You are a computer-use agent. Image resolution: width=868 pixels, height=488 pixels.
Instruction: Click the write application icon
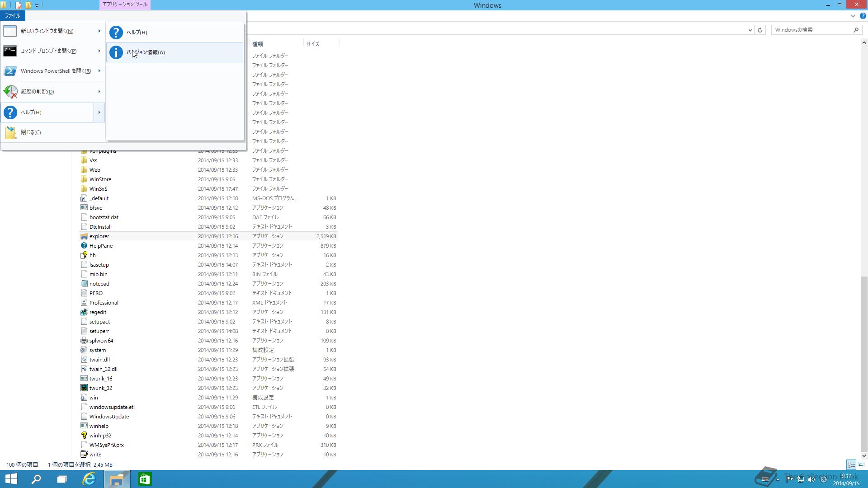(84, 455)
